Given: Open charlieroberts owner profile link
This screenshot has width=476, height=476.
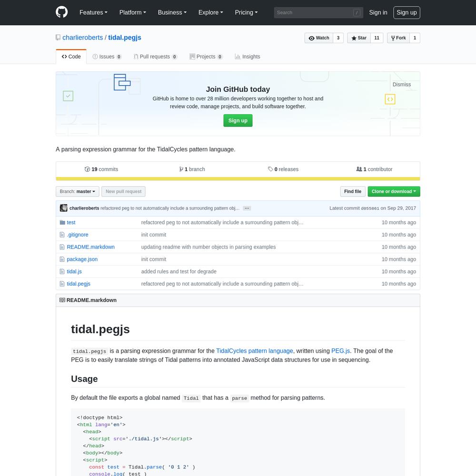Looking at the screenshot, I should click(x=82, y=38).
